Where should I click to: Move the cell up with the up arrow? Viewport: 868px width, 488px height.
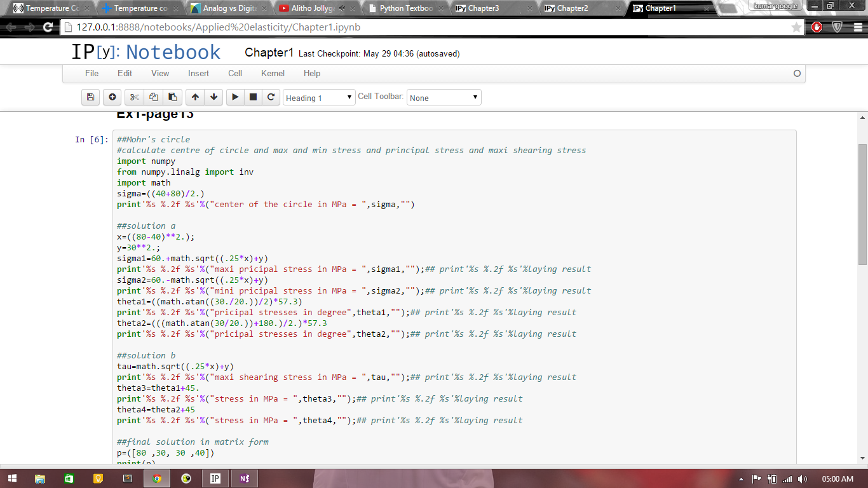tap(195, 97)
